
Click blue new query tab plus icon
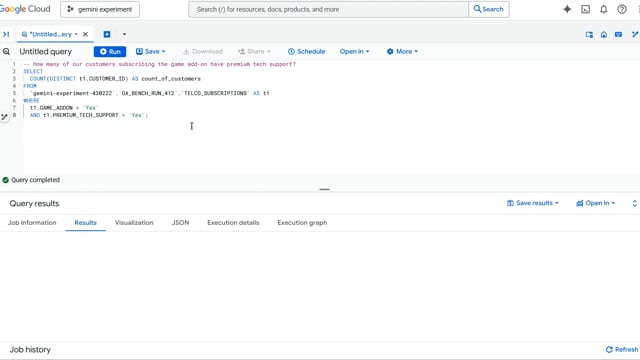[x=107, y=34]
